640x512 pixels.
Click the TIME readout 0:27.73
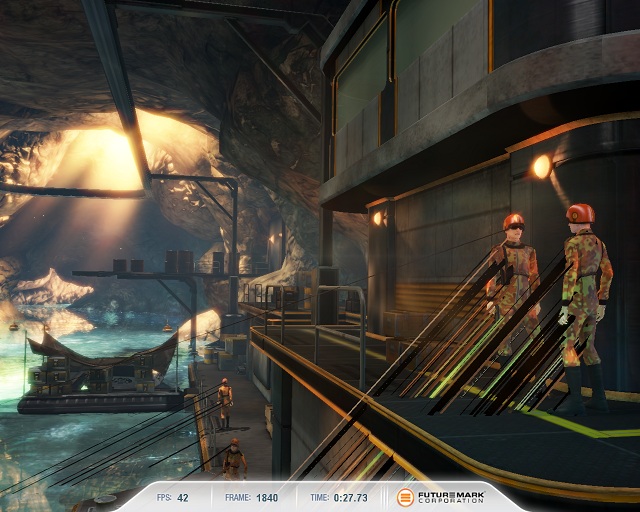[350, 498]
